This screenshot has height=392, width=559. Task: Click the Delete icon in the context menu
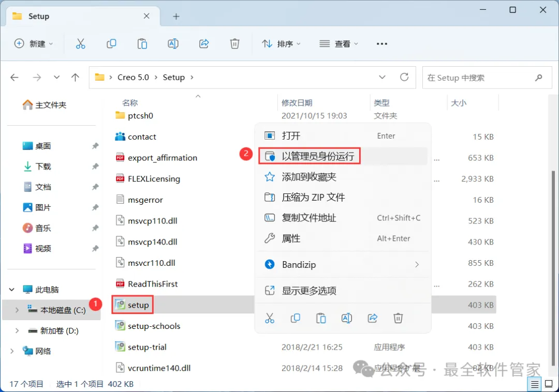click(398, 318)
